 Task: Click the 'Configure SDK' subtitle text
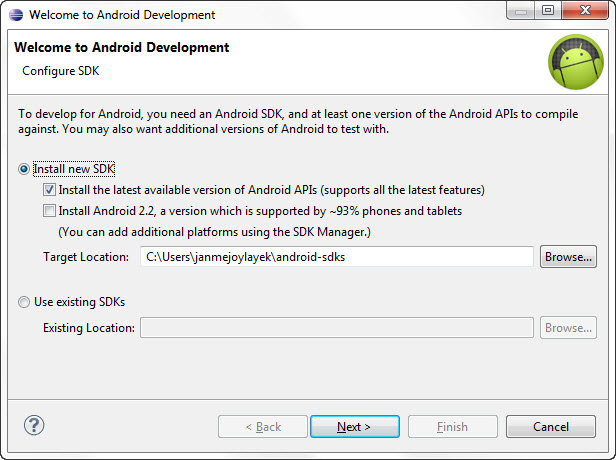[x=60, y=71]
